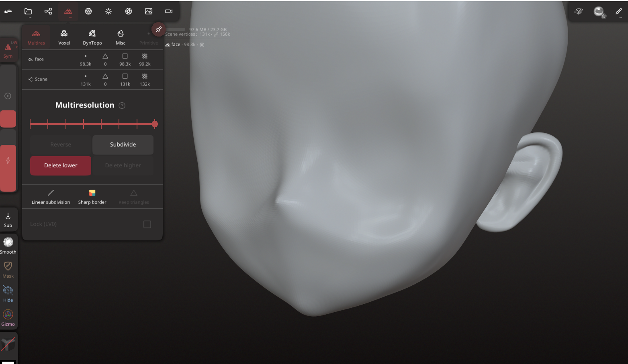
Task: Click the Multiresolution heading
Action: pyautogui.click(x=85, y=105)
